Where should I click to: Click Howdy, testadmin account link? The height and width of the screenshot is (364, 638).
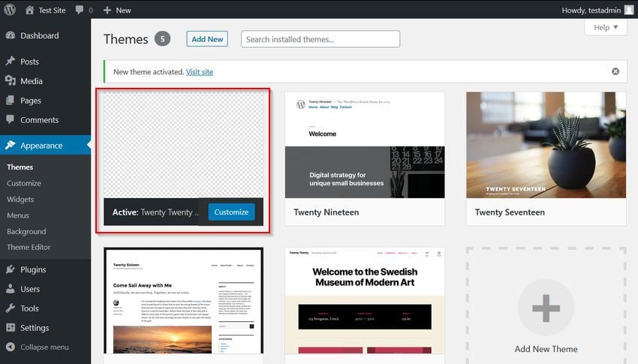(591, 11)
